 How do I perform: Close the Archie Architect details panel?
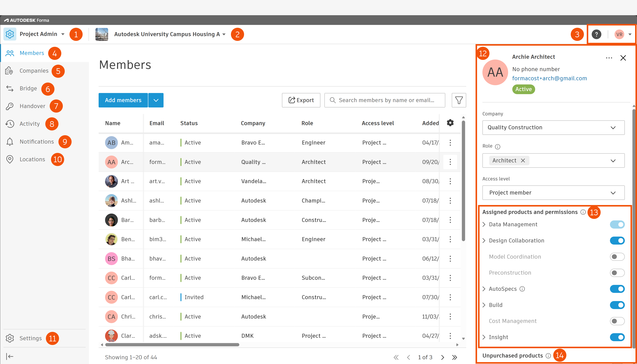pyautogui.click(x=623, y=58)
